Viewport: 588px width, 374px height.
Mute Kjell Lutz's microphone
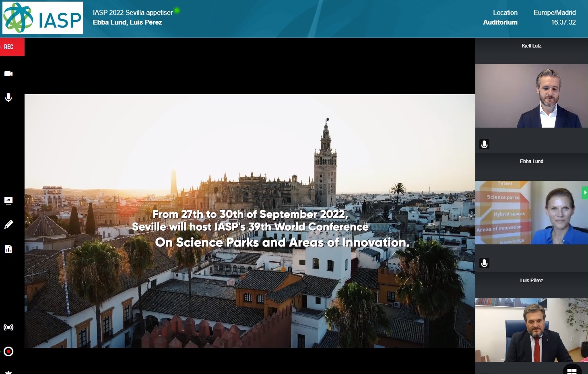484,144
